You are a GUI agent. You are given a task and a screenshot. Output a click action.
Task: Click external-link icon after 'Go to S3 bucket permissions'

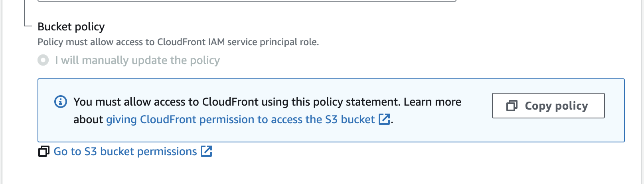(x=206, y=151)
